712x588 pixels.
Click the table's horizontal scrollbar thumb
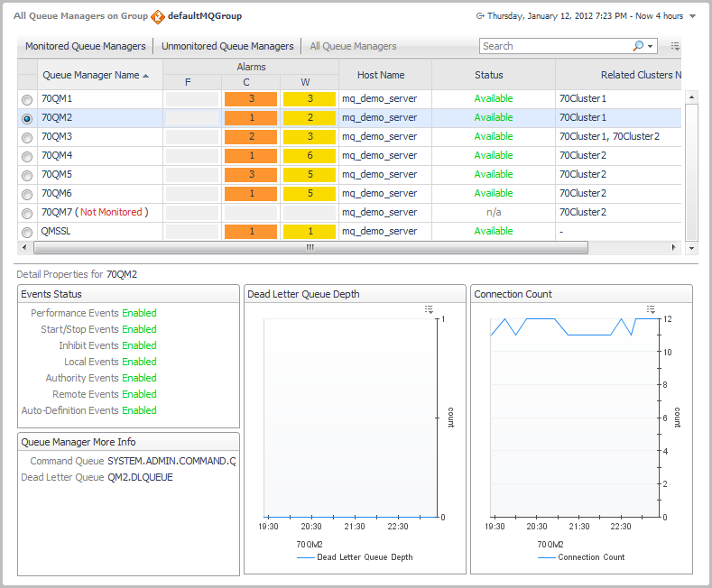310,247
